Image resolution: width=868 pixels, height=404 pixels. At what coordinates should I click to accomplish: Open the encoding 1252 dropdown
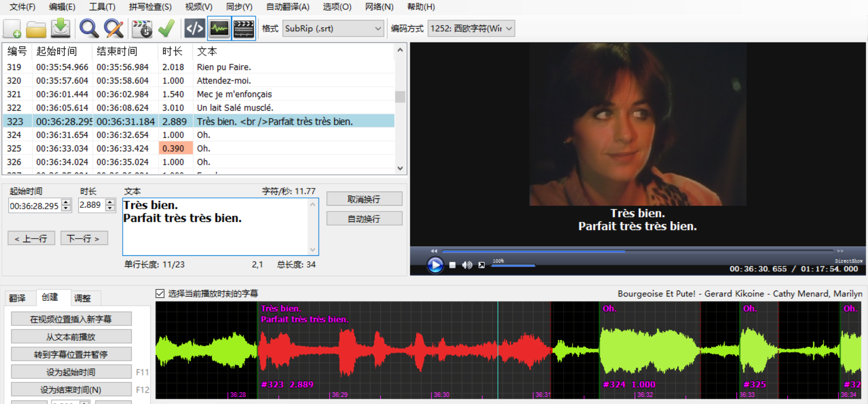coord(471,28)
